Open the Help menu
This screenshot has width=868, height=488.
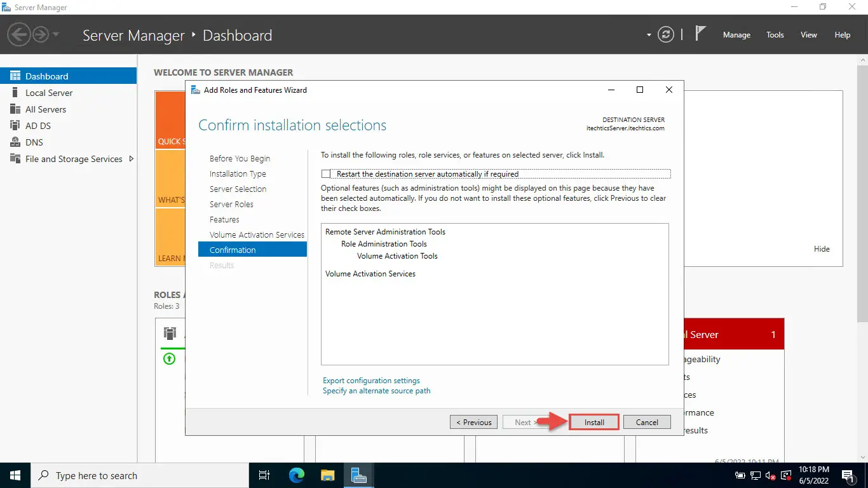pyautogui.click(x=843, y=35)
